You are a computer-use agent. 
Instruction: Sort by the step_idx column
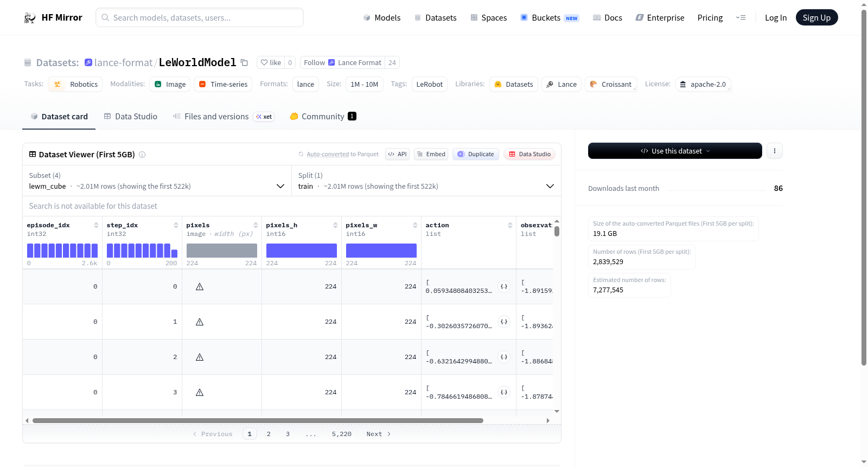(x=176, y=225)
